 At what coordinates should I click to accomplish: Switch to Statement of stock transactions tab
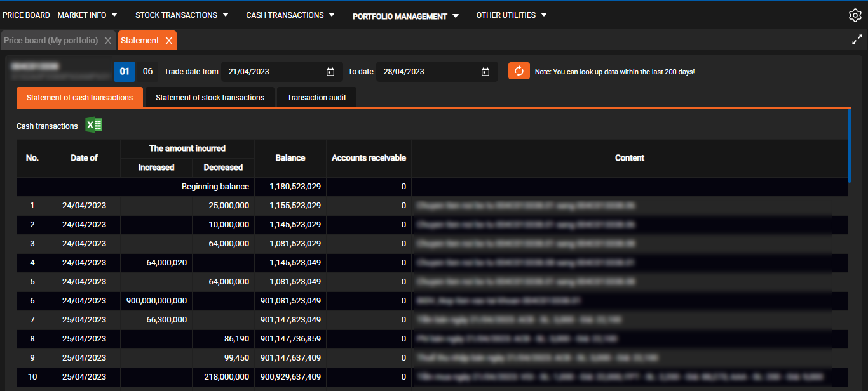pyautogui.click(x=210, y=98)
